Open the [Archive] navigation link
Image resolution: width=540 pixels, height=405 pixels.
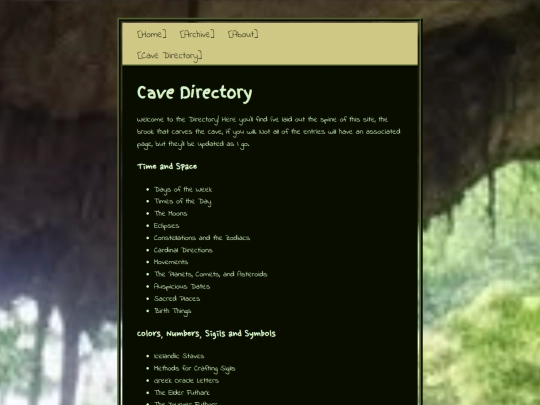(x=197, y=34)
